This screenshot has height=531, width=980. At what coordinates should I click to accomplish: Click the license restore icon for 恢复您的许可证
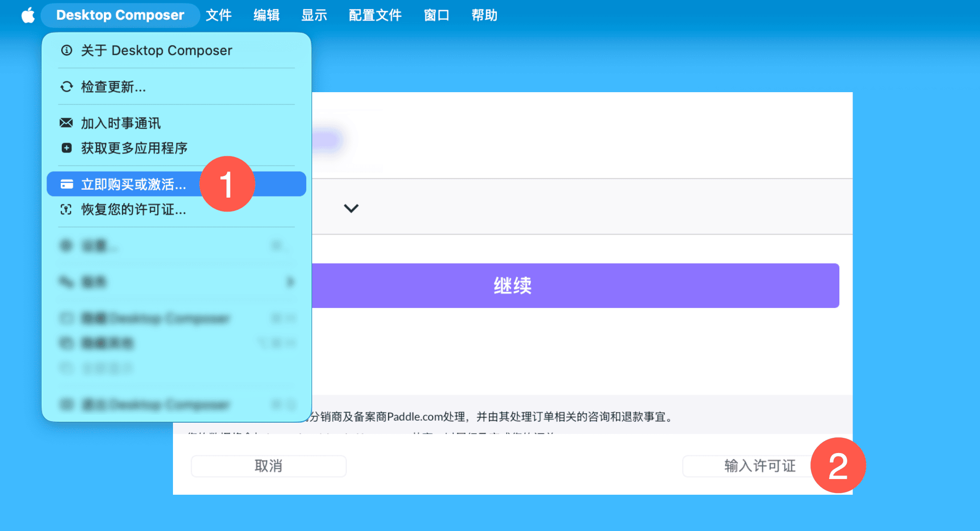click(66, 209)
